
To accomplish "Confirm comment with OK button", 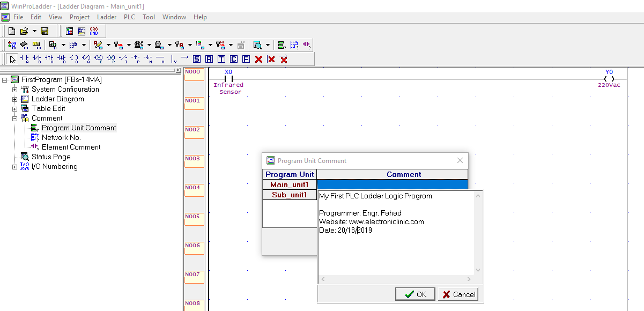I will [415, 294].
